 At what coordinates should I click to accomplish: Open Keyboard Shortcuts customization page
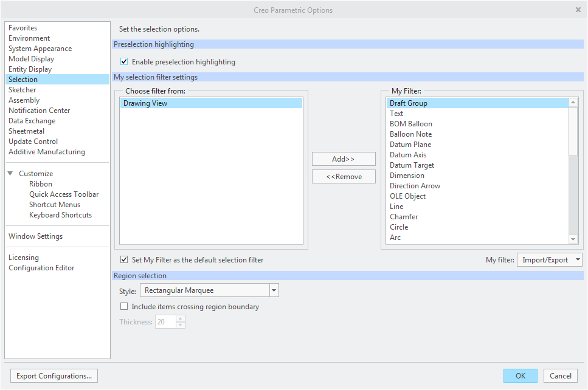click(x=60, y=215)
